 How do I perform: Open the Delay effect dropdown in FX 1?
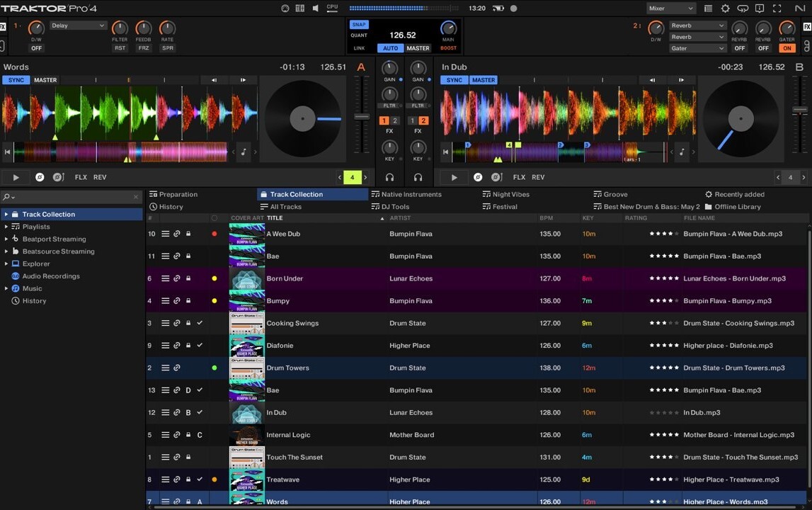(78, 25)
